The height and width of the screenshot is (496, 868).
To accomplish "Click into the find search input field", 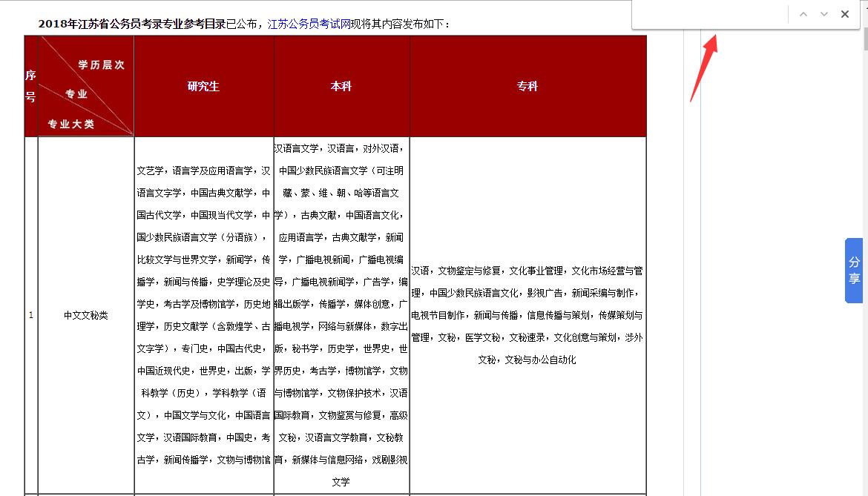I will click(x=710, y=14).
